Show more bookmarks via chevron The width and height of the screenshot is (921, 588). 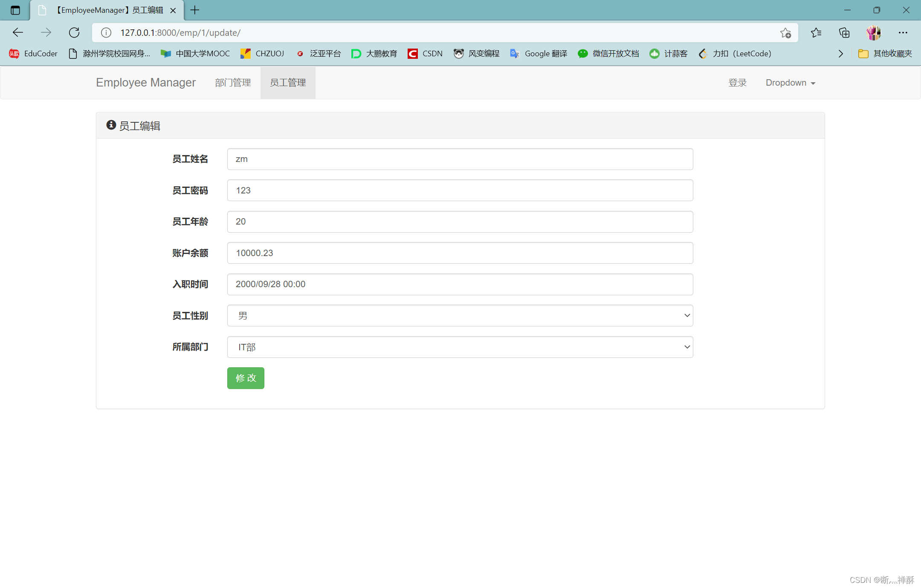click(840, 54)
